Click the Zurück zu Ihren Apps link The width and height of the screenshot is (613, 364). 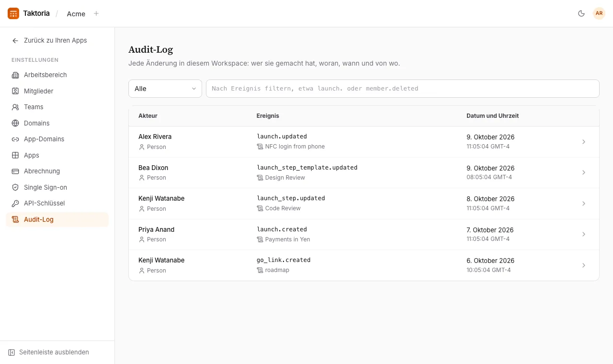click(x=56, y=41)
